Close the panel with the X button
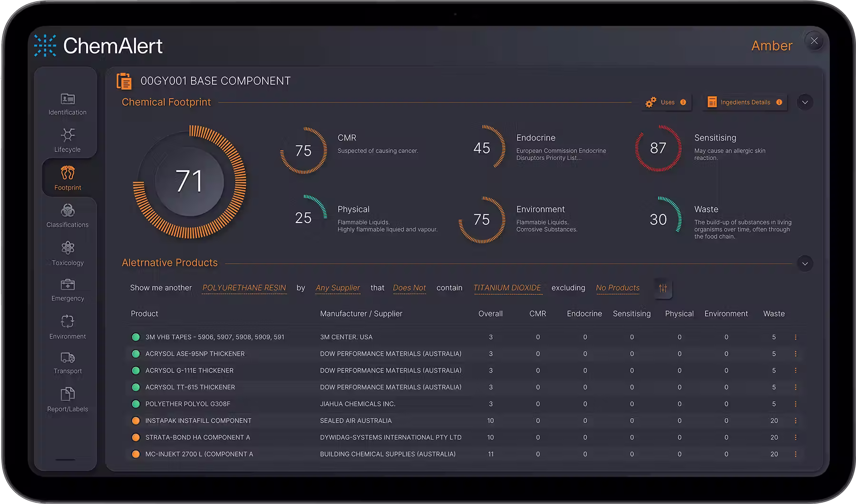 click(x=814, y=41)
